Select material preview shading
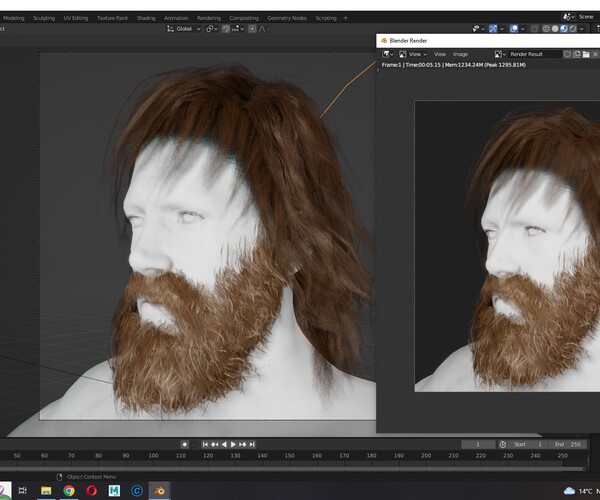 tap(564, 29)
